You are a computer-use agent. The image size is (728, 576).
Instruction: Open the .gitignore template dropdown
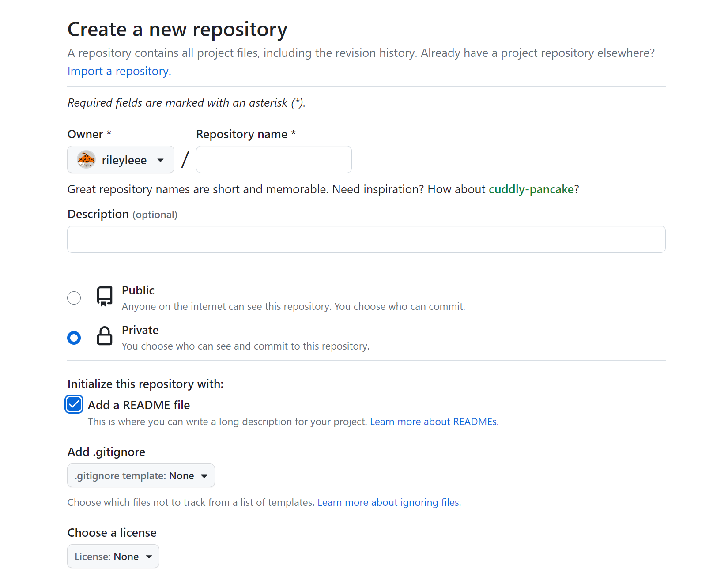click(141, 475)
